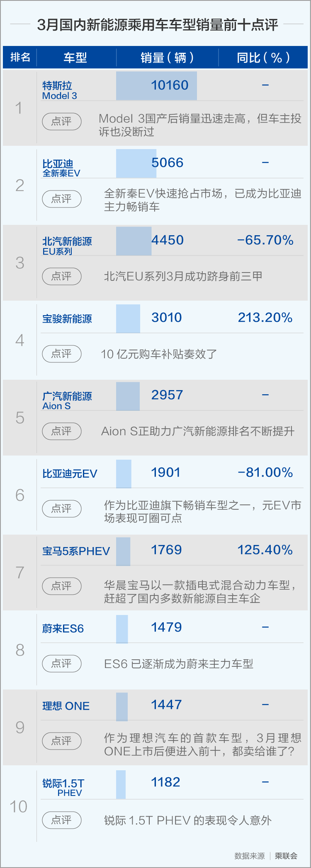Click the rank number 10
The image size is (311, 868).
tap(19, 806)
